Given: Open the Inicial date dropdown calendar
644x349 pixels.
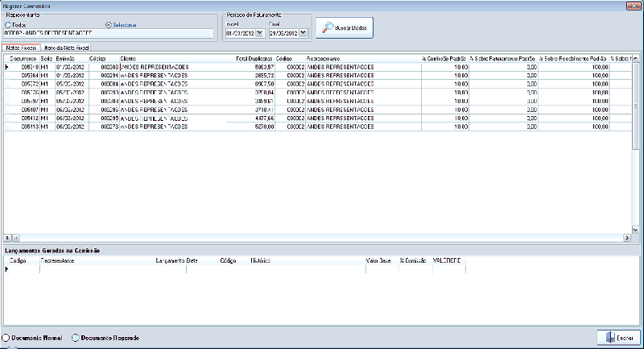Looking at the screenshot, I should [259, 33].
